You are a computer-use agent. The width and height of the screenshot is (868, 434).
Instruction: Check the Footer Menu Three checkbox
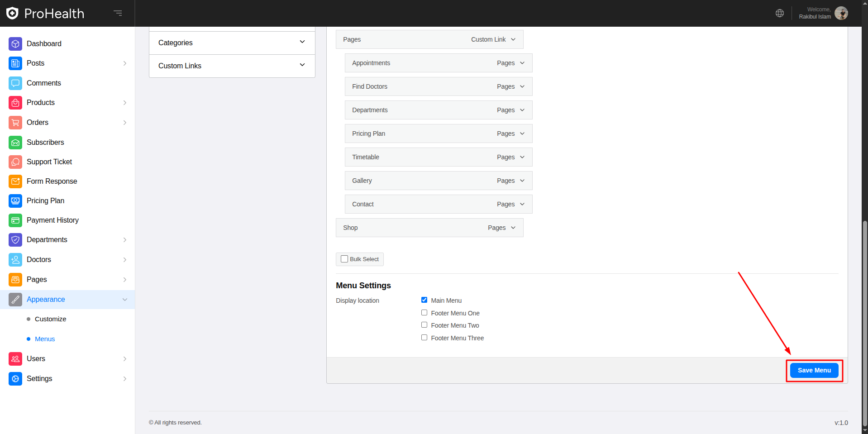pos(424,338)
